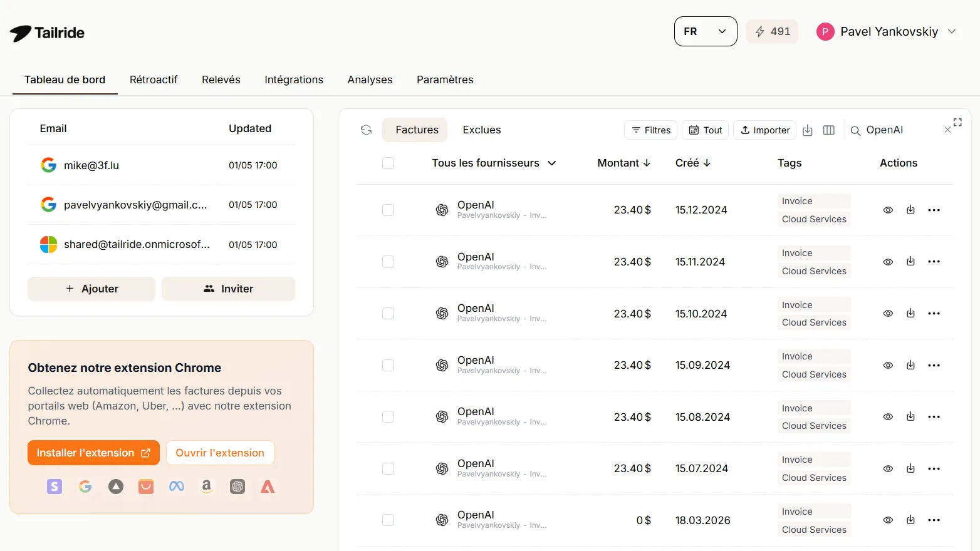The image size is (980, 551).
Task: Click the OpenAI search field
Action: pos(900,130)
